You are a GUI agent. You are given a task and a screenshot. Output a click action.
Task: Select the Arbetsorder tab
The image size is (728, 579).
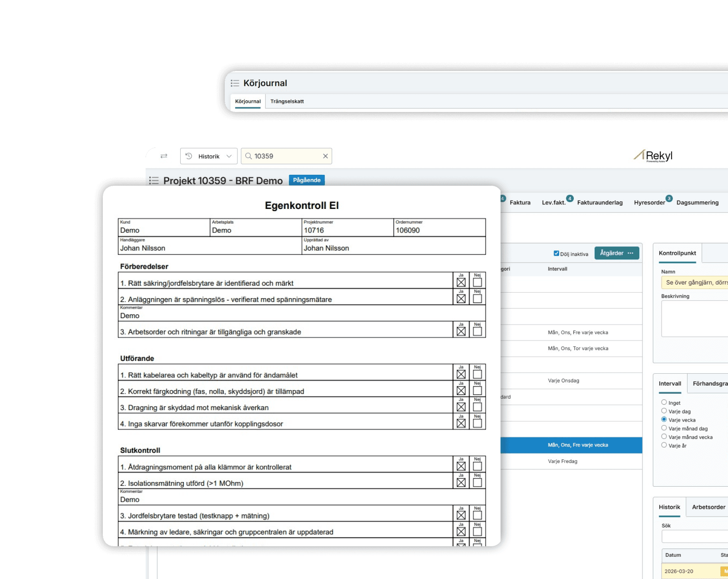click(709, 507)
